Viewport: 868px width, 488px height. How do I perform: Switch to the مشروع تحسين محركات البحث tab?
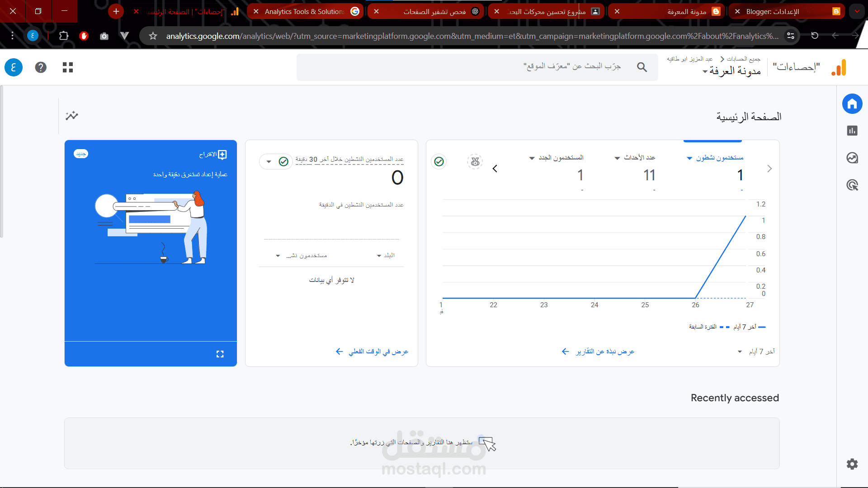pyautogui.click(x=547, y=11)
